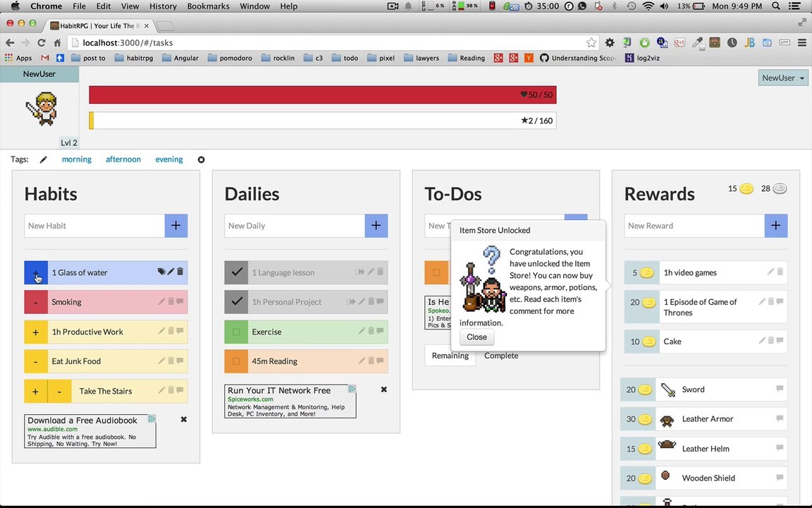Click the plus button on 'Take The Stairs'
This screenshot has height=508, width=812.
pos(36,392)
